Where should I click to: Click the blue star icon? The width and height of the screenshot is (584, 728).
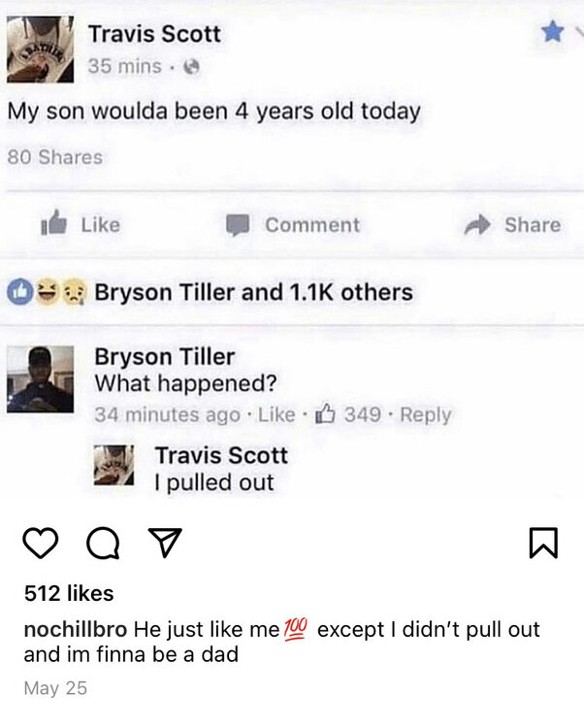(x=552, y=32)
